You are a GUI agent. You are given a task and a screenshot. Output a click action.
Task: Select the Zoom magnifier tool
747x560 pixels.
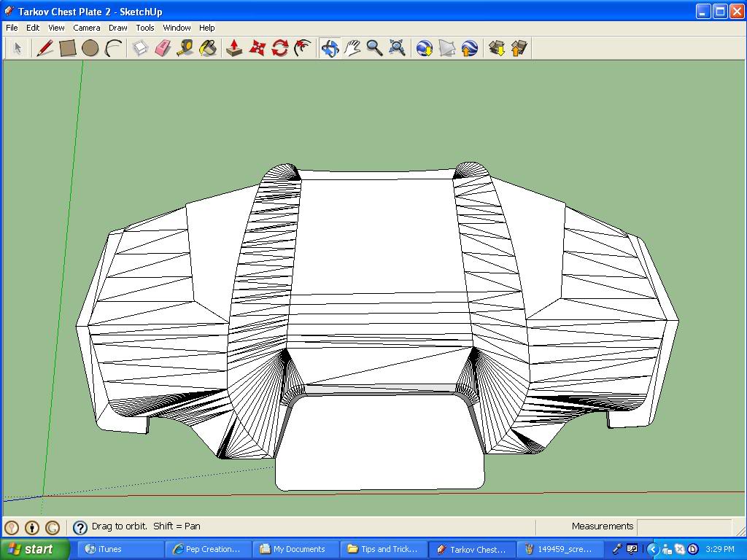coord(374,48)
